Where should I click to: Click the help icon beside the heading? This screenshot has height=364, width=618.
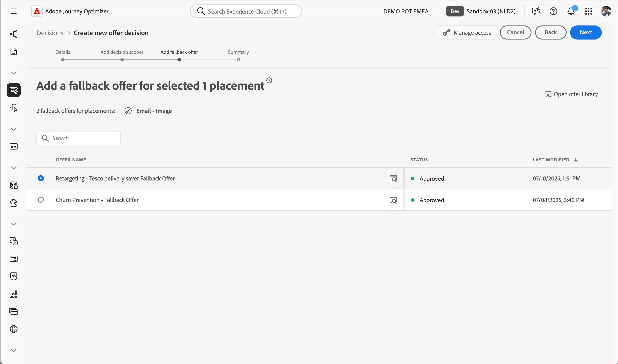pyautogui.click(x=269, y=80)
